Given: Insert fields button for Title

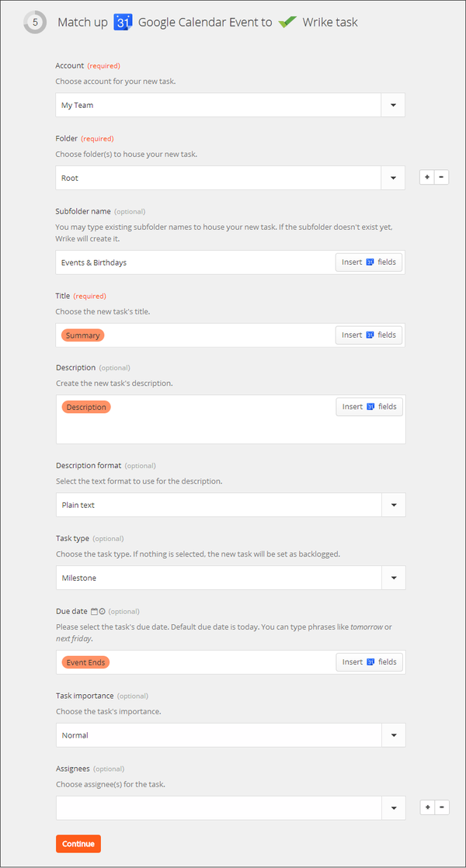Looking at the screenshot, I should click(369, 335).
